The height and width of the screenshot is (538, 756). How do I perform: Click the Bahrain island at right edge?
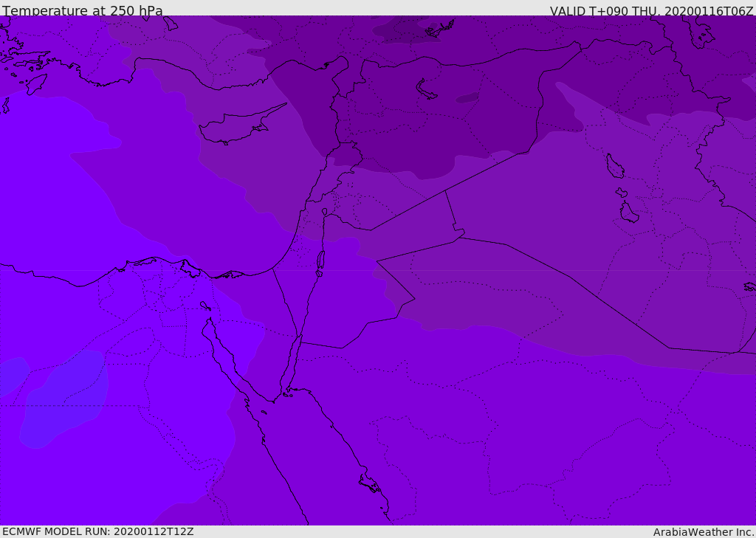(749, 286)
